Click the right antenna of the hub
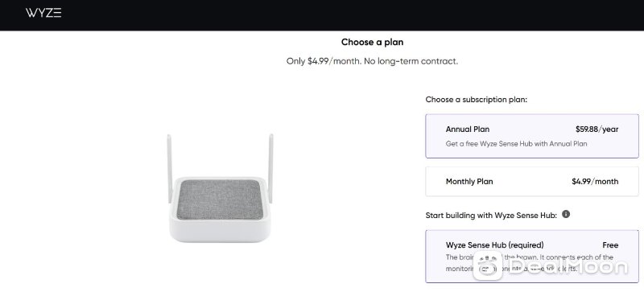Screen dimensions: 644x292 pyautogui.click(x=270, y=168)
